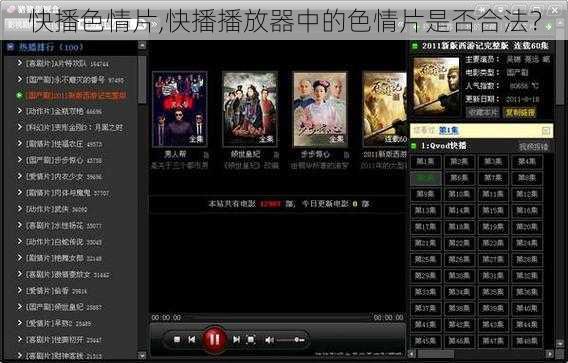Play episode 第25集
Image resolution: width=568 pixels, height=363 pixels.
point(425,259)
